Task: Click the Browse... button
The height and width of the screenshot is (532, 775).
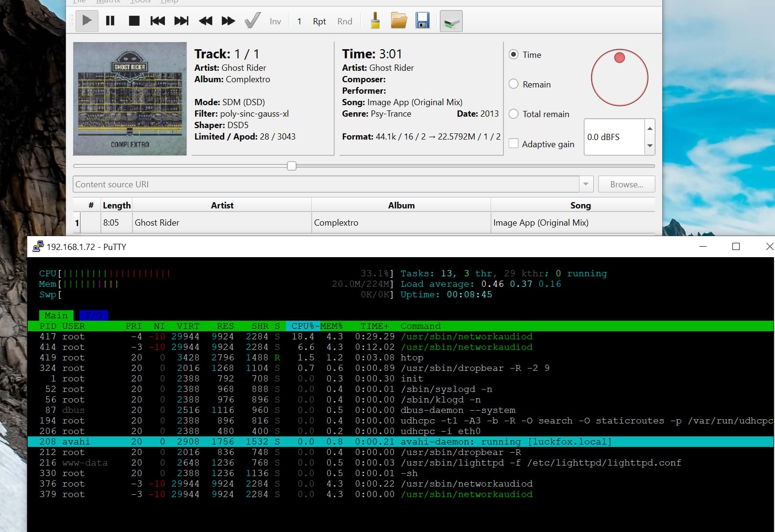Action: [626, 184]
